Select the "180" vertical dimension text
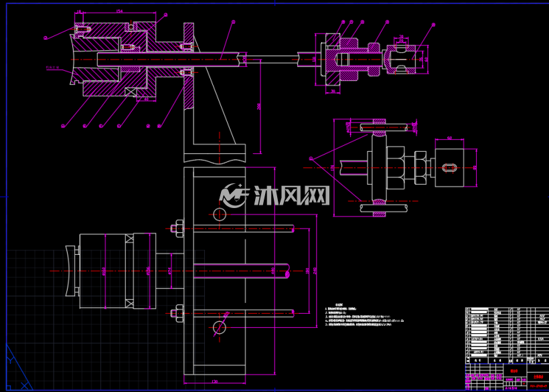Screen dimensions: 549x392 (x=307, y=271)
